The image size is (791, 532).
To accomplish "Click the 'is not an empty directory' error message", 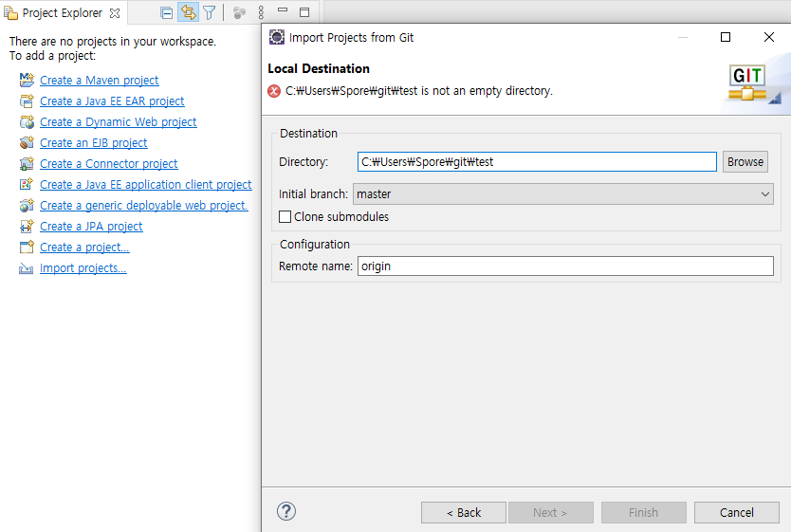I will click(419, 91).
